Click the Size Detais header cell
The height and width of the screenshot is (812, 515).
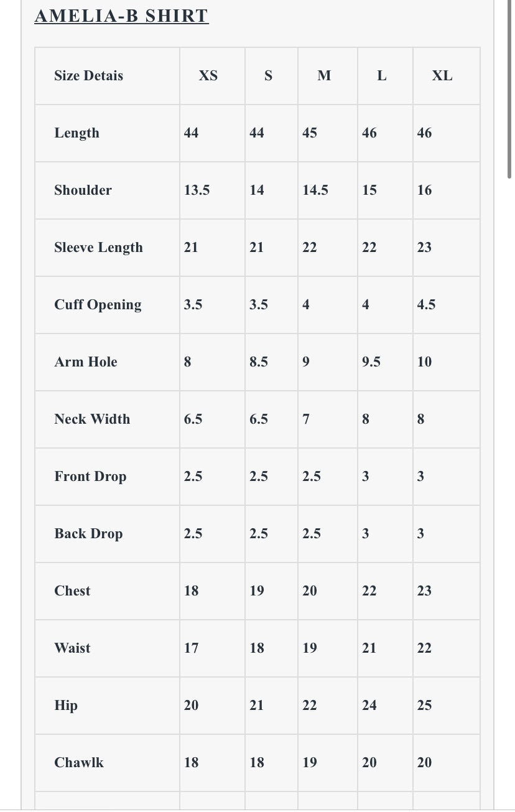pyautogui.click(x=89, y=76)
